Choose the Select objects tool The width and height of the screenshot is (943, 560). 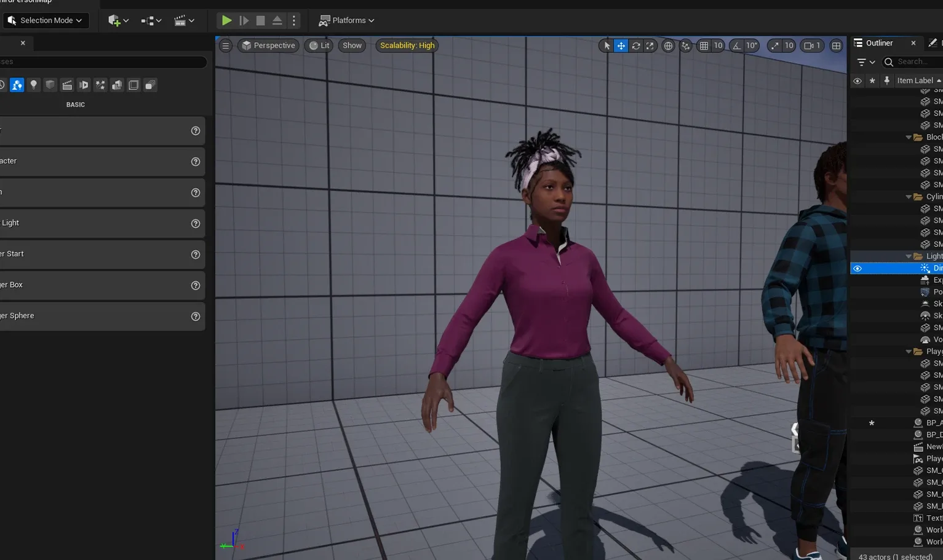607,45
